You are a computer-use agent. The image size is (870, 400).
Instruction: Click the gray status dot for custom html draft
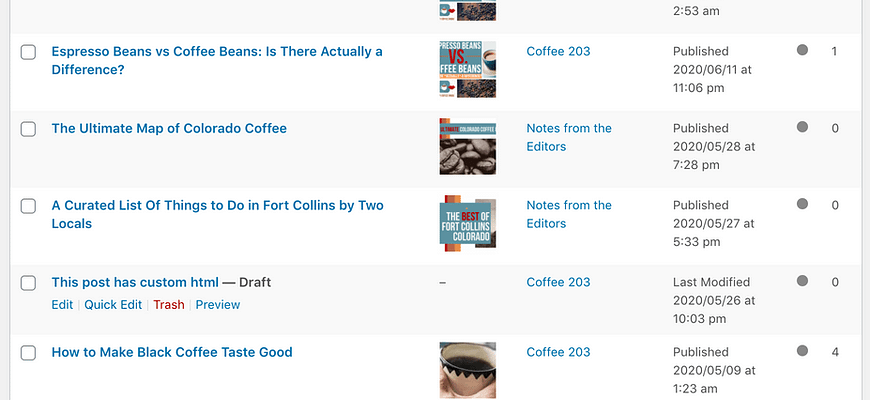pyautogui.click(x=802, y=281)
